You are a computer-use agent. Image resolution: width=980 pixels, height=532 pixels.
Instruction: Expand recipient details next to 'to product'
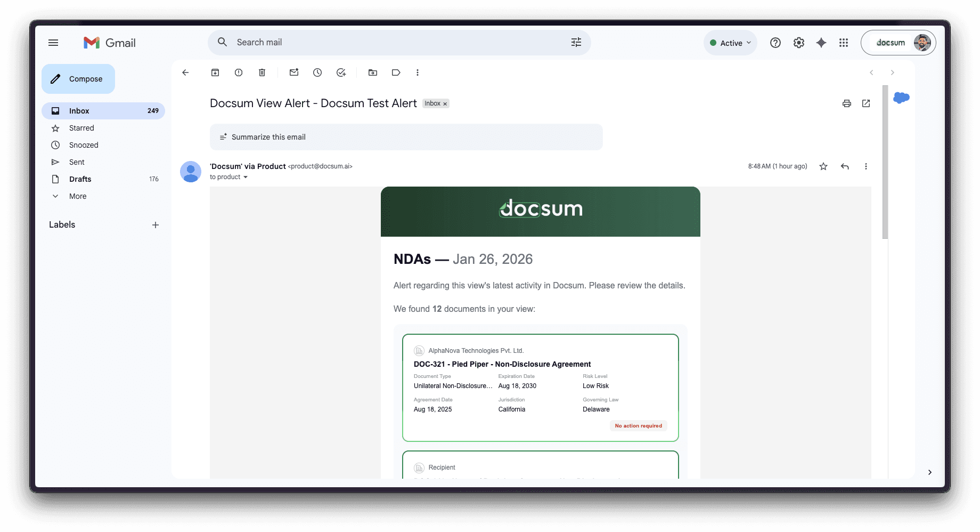coord(246,177)
